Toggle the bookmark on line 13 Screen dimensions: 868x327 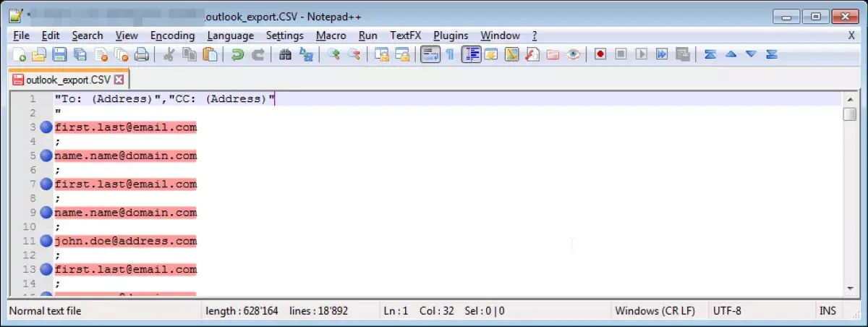click(46, 269)
